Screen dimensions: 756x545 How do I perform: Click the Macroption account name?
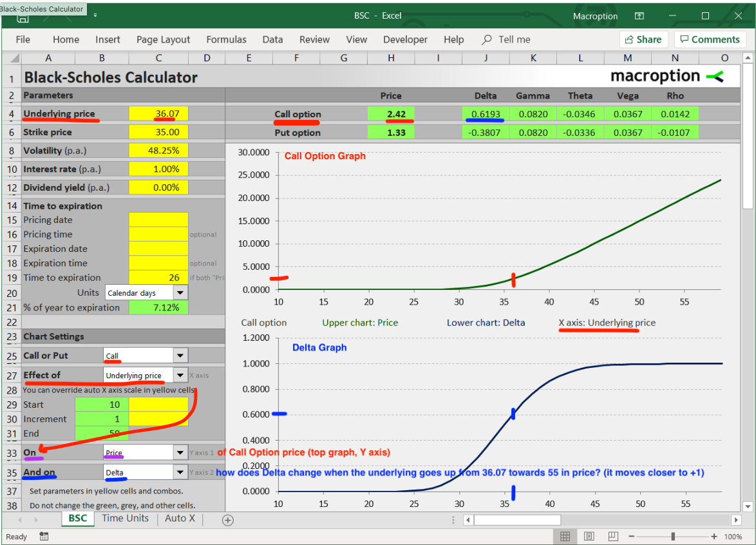[x=595, y=16]
